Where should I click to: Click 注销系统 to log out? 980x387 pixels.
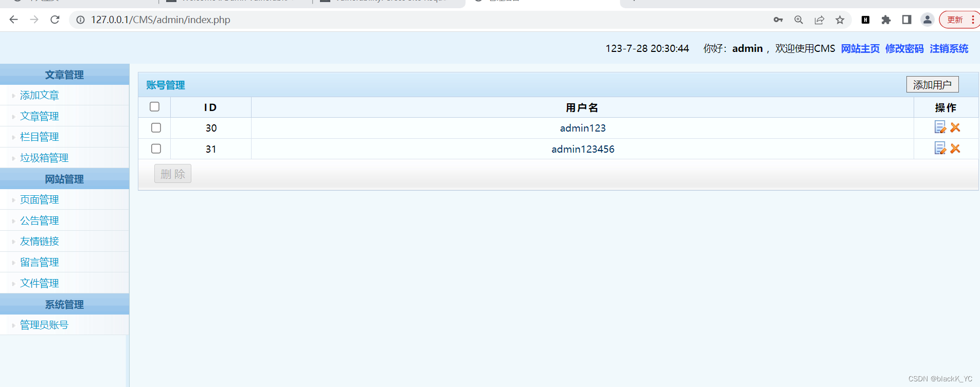[x=949, y=48]
